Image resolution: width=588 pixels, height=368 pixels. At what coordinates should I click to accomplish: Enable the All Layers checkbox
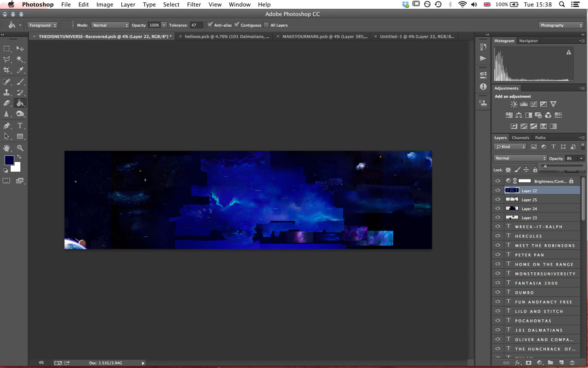coord(266,25)
